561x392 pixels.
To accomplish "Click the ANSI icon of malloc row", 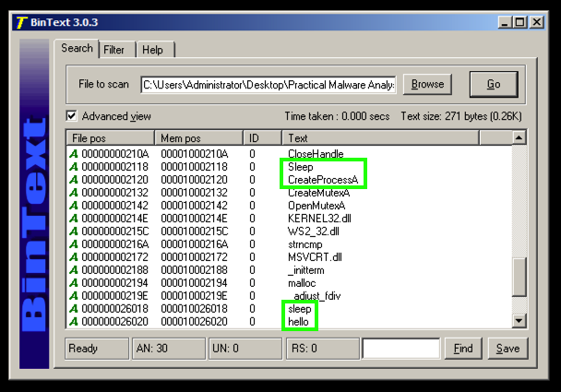I will (74, 283).
